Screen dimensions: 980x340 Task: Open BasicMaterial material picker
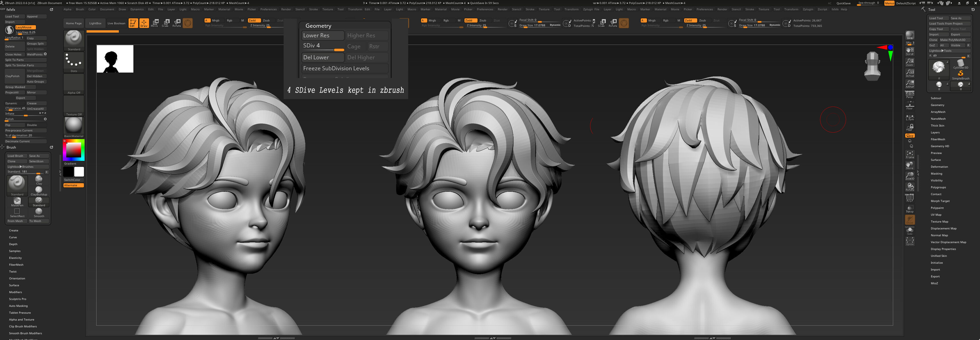click(x=74, y=127)
